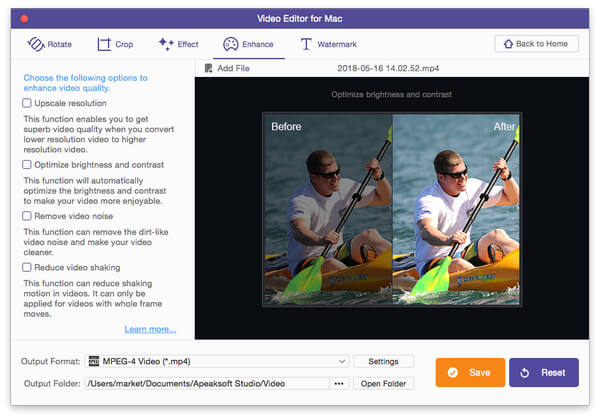The image size is (600, 419).
Task: Click the After half of the preview
Action: (456, 209)
